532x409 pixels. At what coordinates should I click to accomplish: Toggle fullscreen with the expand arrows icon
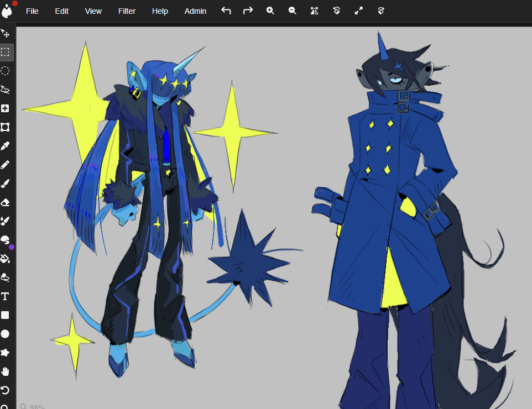click(359, 11)
